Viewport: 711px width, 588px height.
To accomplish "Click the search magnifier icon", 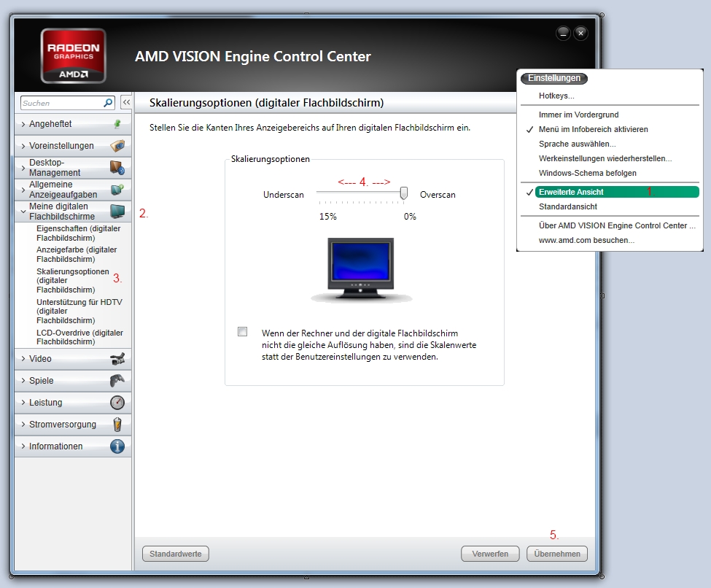I will point(108,103).
